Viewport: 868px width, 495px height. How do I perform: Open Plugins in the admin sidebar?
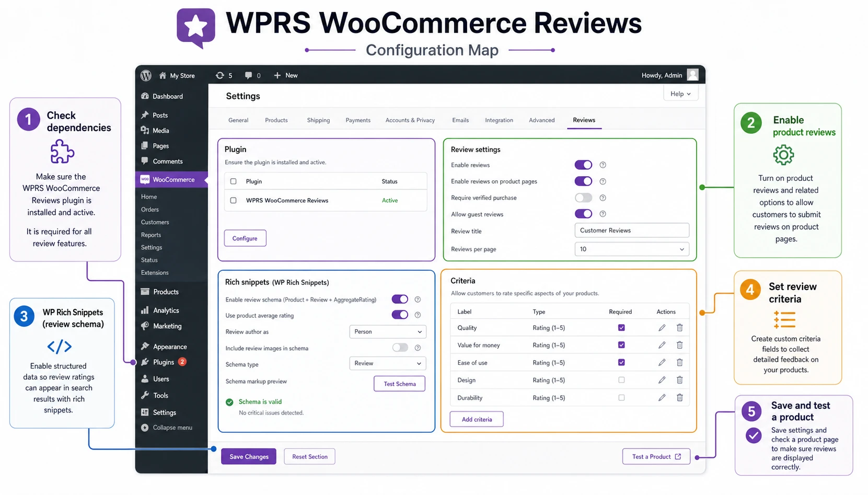(x=164, y=362)
